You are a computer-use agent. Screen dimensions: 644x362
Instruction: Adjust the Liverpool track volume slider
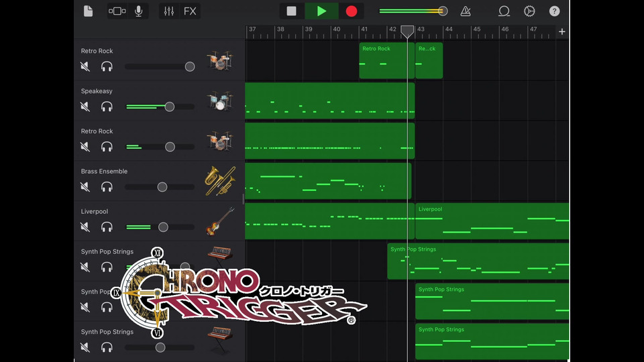(x=163, y=227)
